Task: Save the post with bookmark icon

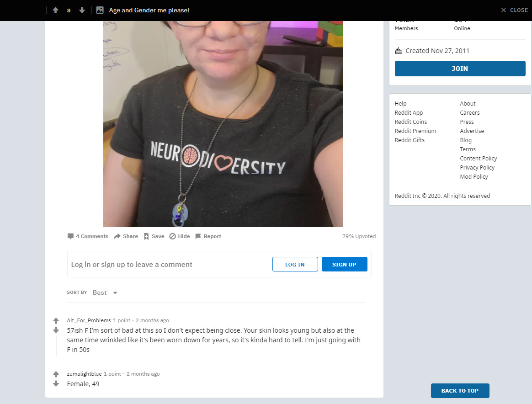Action: click(x=154, y=236)
